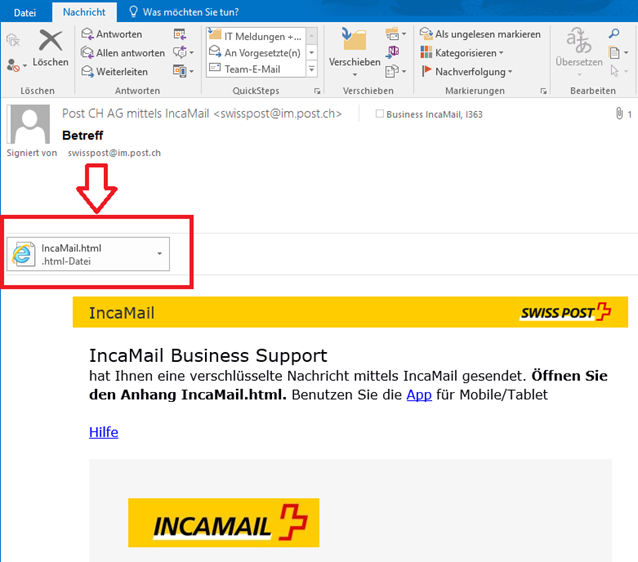Select Team-E-Mail quick step
The height and width of the screenshot is (562, 638).
(251, 70)
